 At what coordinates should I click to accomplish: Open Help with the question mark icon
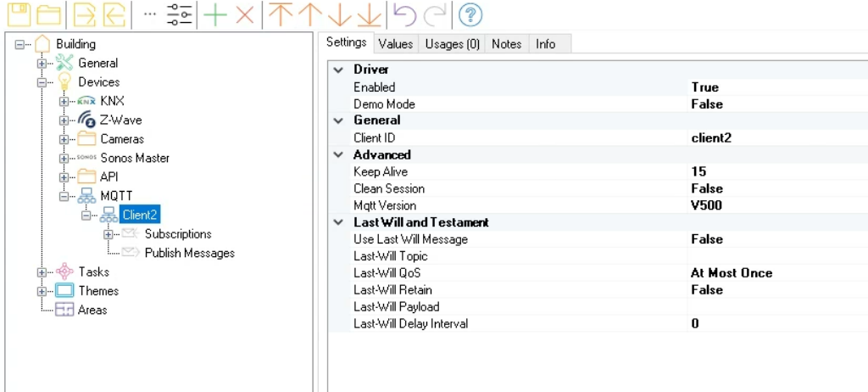pos(470,14)
